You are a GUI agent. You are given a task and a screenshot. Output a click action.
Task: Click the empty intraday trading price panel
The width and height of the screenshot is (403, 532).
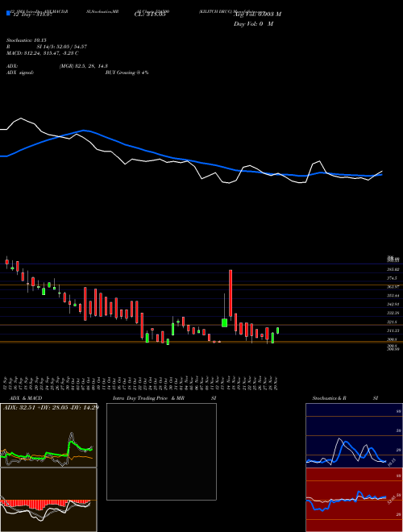(161, 451)
